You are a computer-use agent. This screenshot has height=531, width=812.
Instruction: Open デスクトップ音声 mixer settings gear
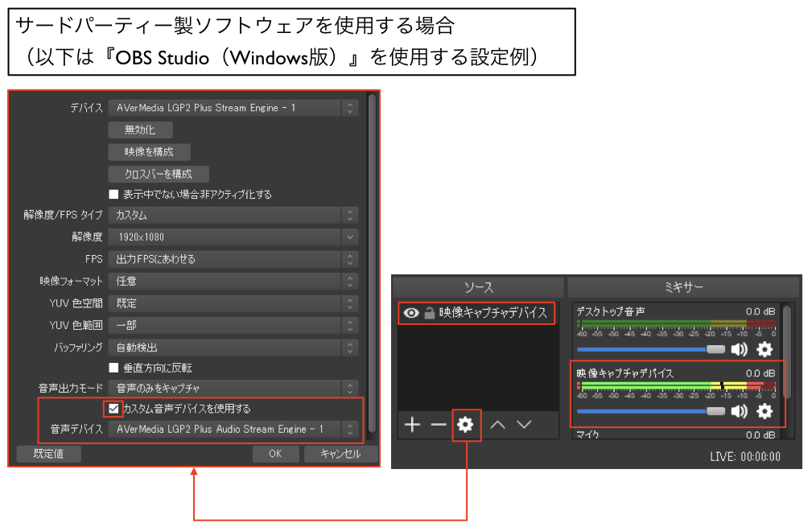click(x=765, y=349)
